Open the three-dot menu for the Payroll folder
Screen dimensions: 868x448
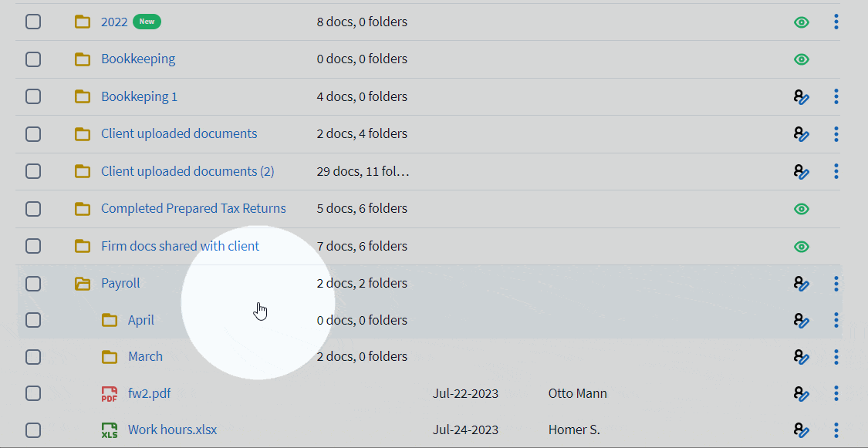[836, 284]
